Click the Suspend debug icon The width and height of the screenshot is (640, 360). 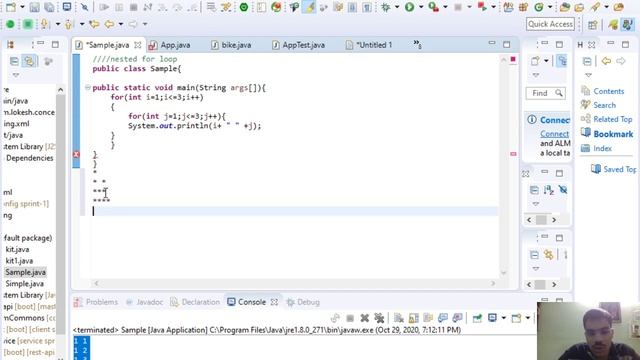click(x=119, y=7)
